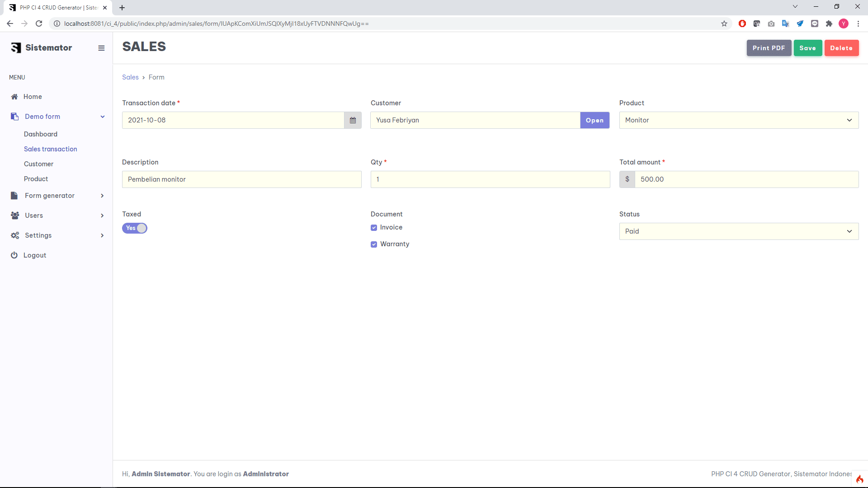Click the Users group icon in sidebar

[x=15, y=216]
